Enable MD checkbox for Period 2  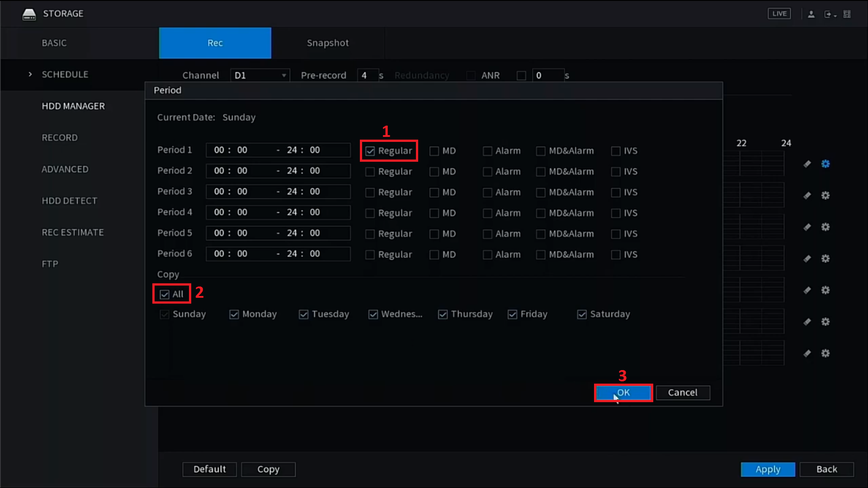[x=434, y=172]
